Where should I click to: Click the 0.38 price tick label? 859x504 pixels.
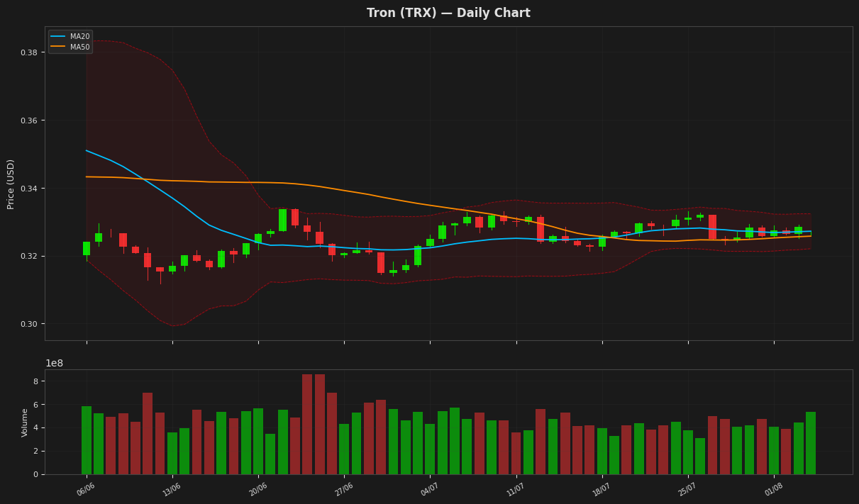[29, 52]
